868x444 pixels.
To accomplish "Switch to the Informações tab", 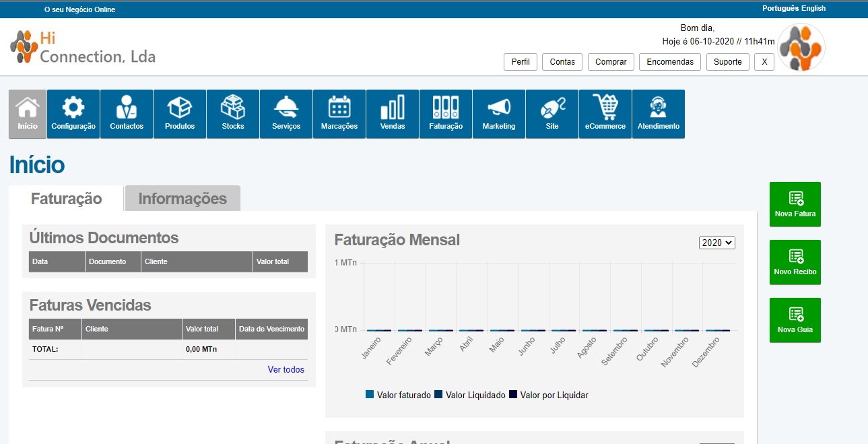I will (182, 199).
